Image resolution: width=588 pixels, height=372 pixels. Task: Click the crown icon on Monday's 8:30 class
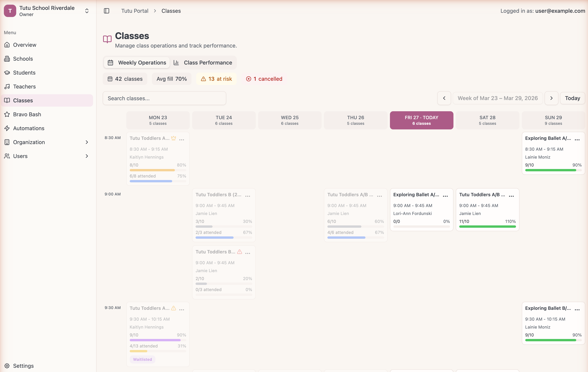coord(174,138)
